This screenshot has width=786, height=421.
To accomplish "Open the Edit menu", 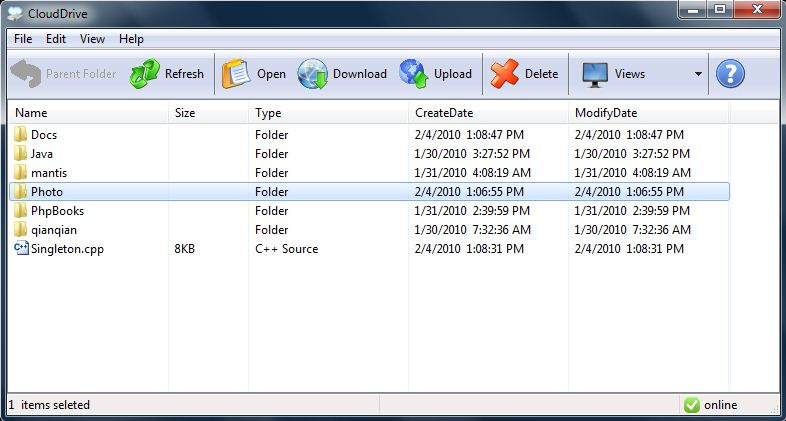I will (x=56, y=39).
